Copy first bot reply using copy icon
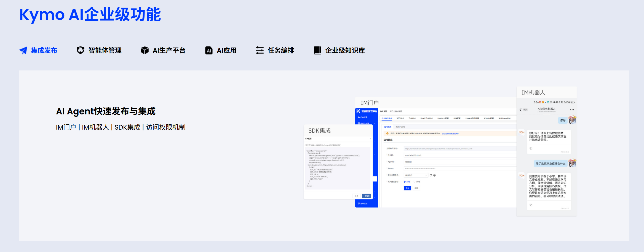 tap(531, 149)
